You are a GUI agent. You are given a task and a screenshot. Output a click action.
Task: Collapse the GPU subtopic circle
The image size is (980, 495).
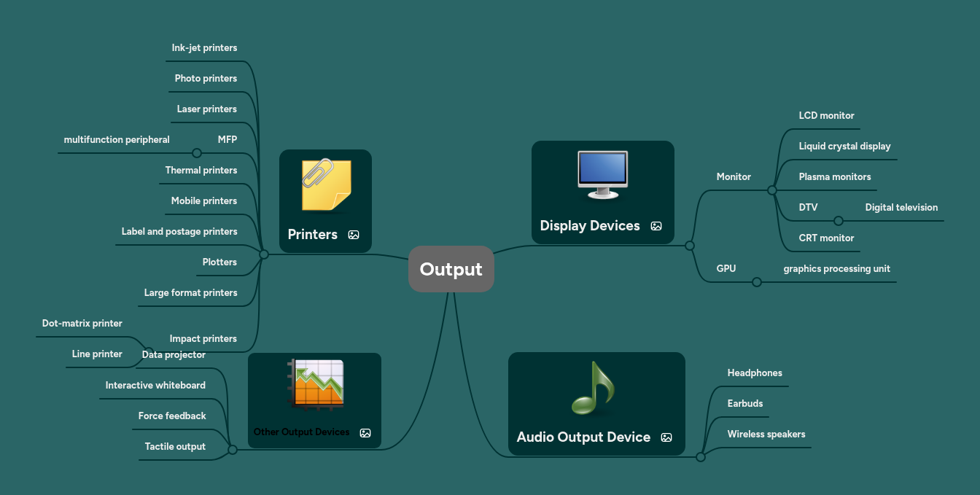[x=757, y=282]
